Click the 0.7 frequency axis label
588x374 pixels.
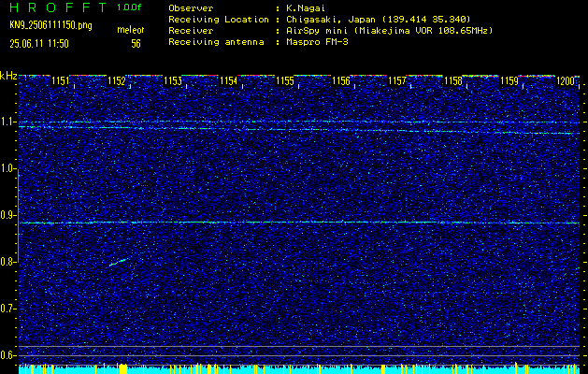click(7, 309)
